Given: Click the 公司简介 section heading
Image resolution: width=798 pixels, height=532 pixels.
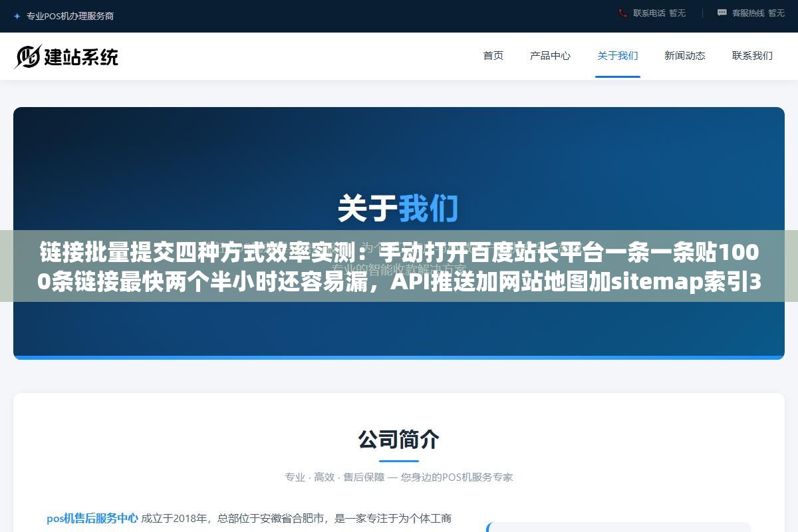Looking at the screenshot, I should [x=399, y=440].
